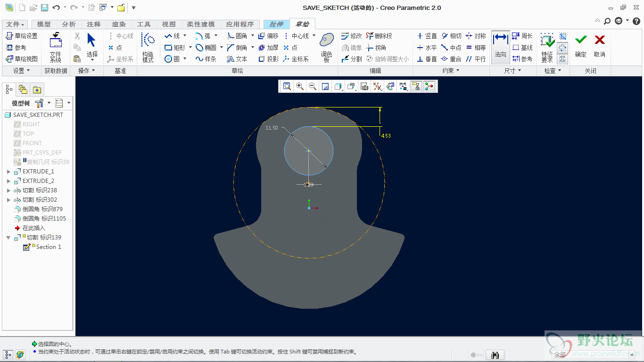
Task: Click the save icon in quick access toolbar
Action: tap(44, 8)
